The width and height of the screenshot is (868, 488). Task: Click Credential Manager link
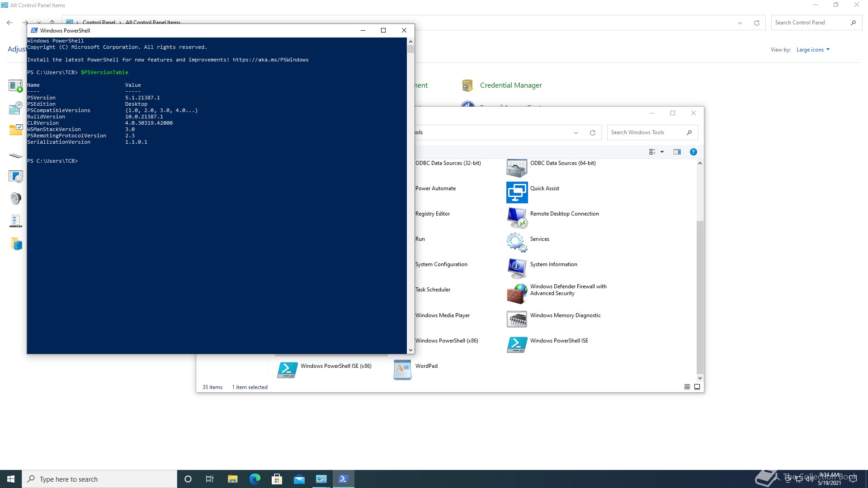point(511,85)
